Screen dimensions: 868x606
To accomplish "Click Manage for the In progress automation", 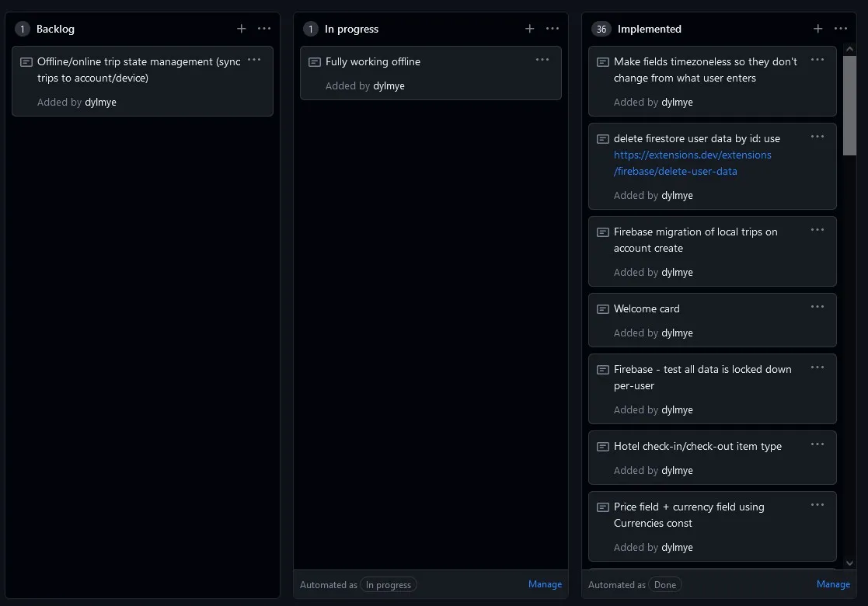I will click(545, 583).
